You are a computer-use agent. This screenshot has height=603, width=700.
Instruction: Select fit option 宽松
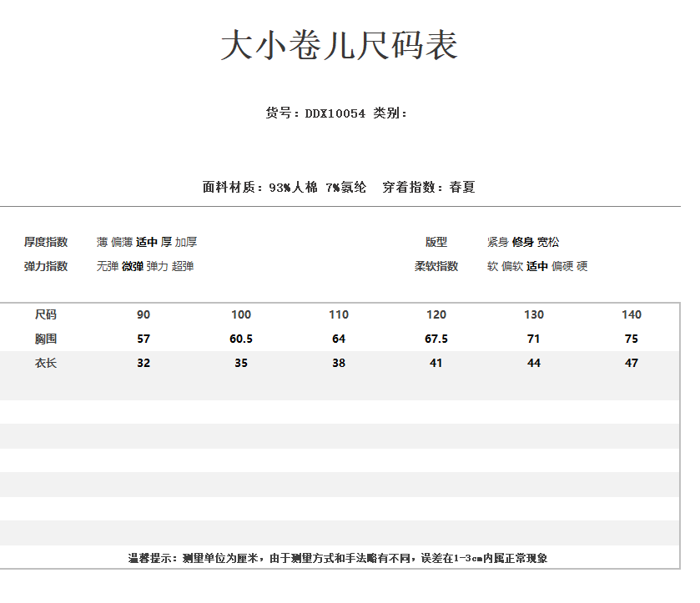(x=548, y=242)
